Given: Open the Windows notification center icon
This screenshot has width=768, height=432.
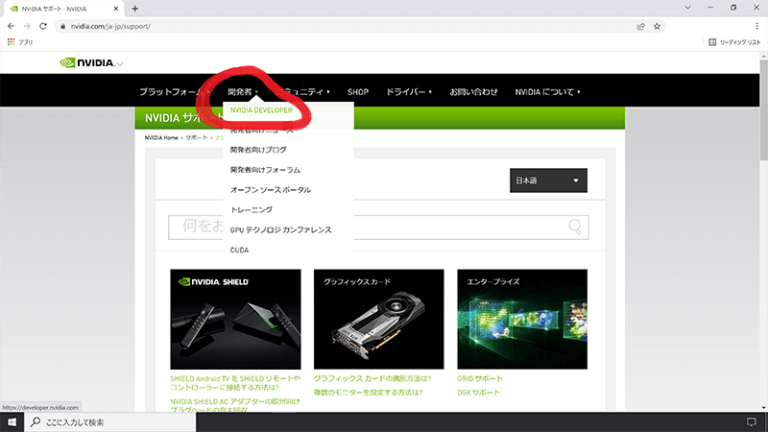Looking at the screenshot, I should (751, 422).
